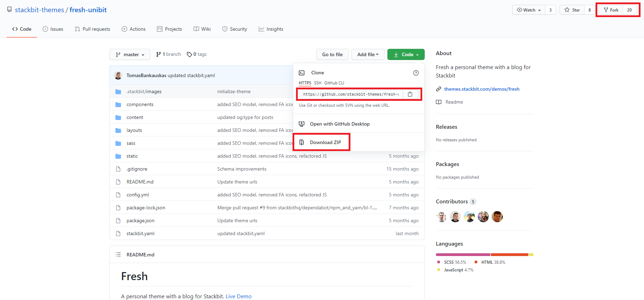
Task: Open the Readme link in About
Action: (x=454, y=102)
